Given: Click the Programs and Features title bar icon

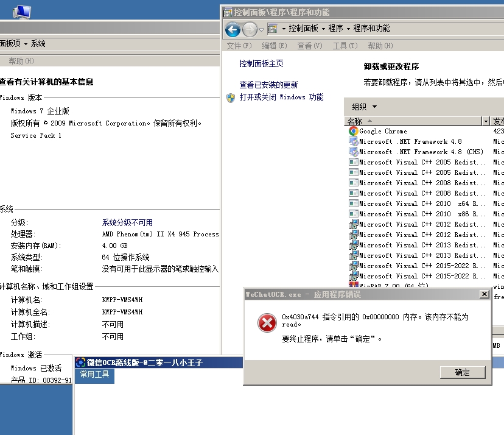Looking at the screenshot, I should (x=228, y=13).
